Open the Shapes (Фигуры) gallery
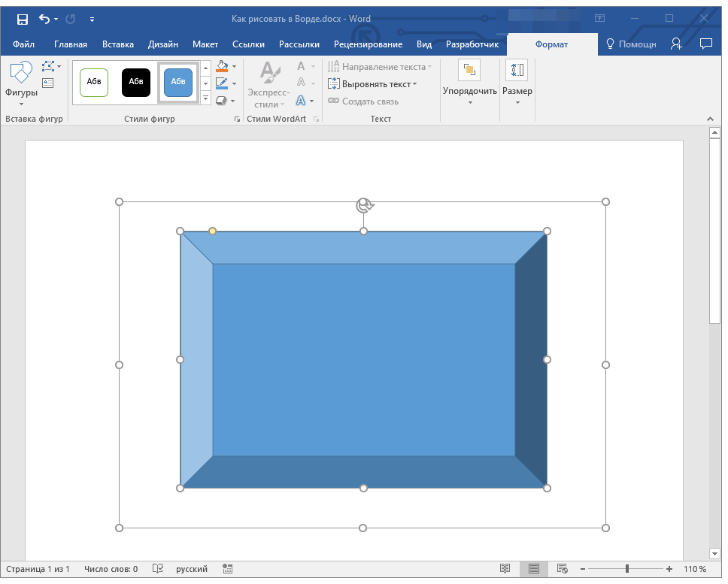The width and height of the screenshot is (728, 584). (x=21, y=81)
